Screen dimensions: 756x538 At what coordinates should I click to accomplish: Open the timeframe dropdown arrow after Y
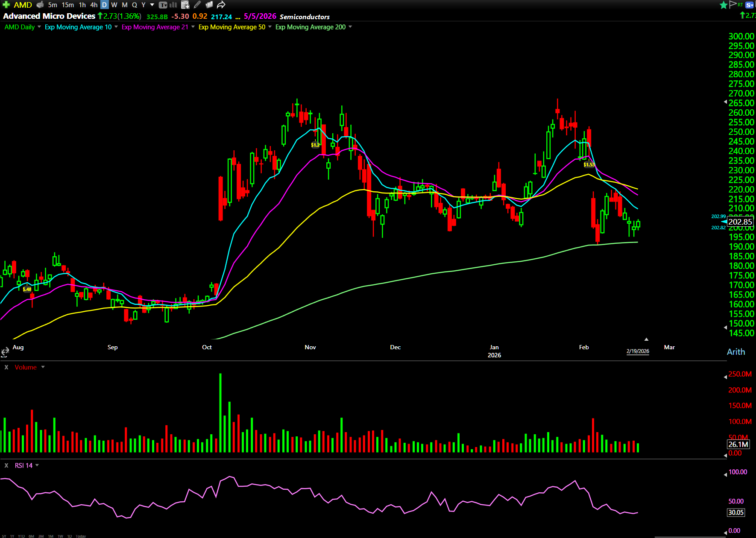tap(152, 5)
